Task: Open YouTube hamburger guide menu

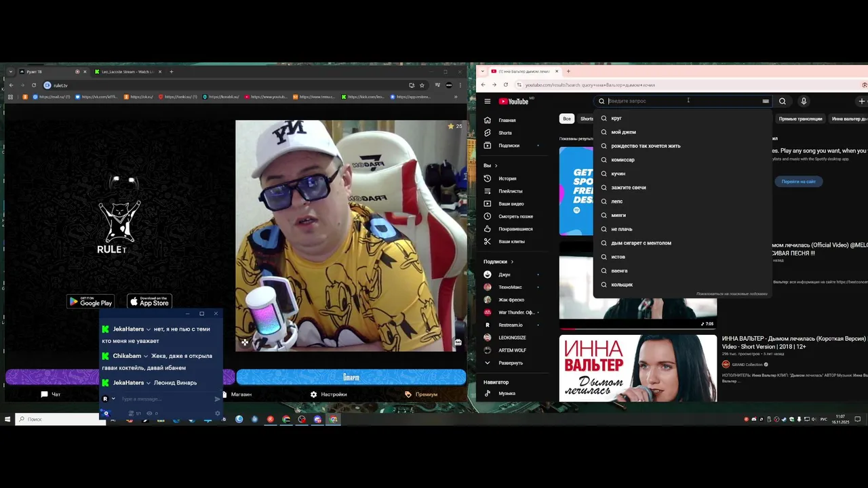Action: tap(487, 101)
